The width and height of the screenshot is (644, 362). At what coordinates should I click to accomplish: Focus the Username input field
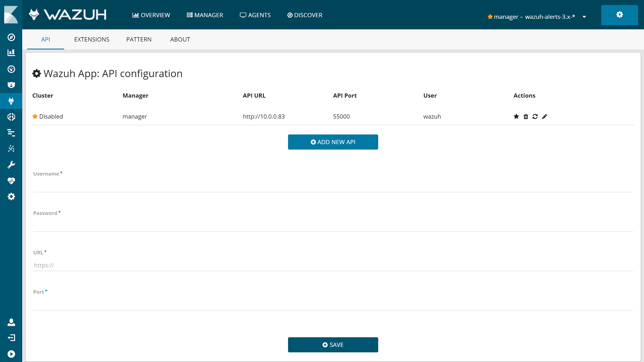pyautogui.click(x=333, y=186)
